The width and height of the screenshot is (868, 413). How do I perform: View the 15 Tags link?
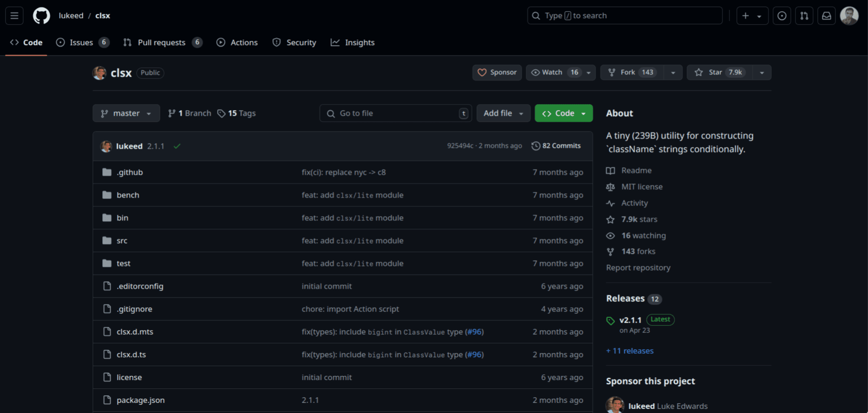pyautogui.click(x=237, y=113)
